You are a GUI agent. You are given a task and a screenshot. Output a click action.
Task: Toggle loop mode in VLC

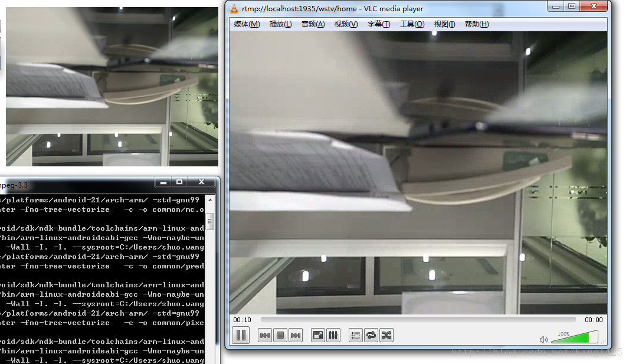(371, 336)
